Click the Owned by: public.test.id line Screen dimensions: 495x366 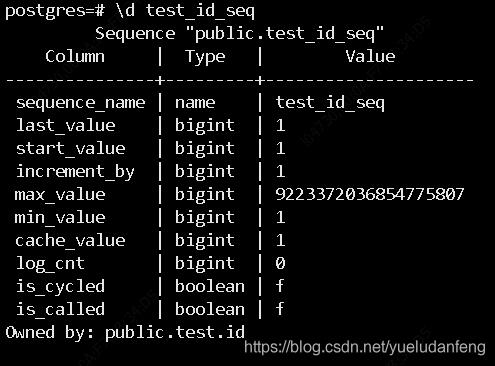pyautogui.click(x=125, y=333)
